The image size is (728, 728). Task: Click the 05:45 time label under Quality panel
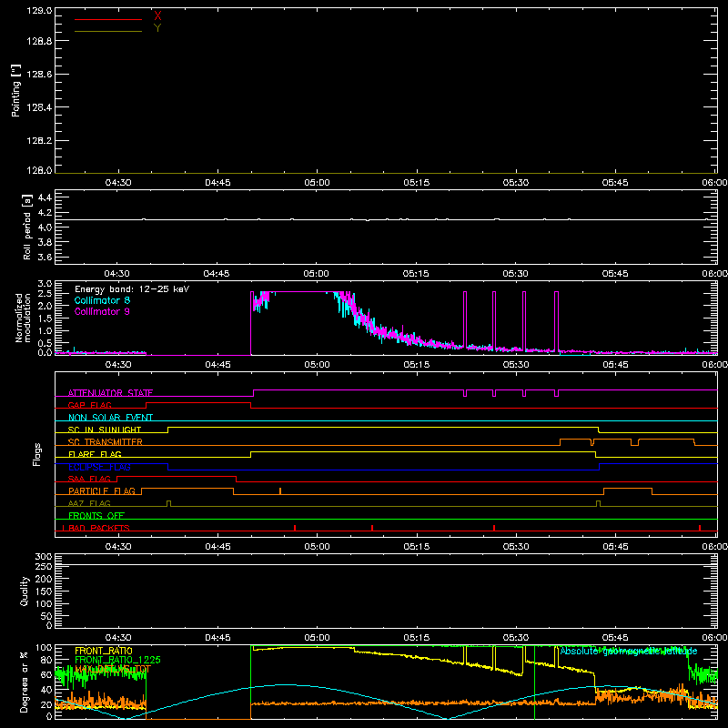coord(615,638)
